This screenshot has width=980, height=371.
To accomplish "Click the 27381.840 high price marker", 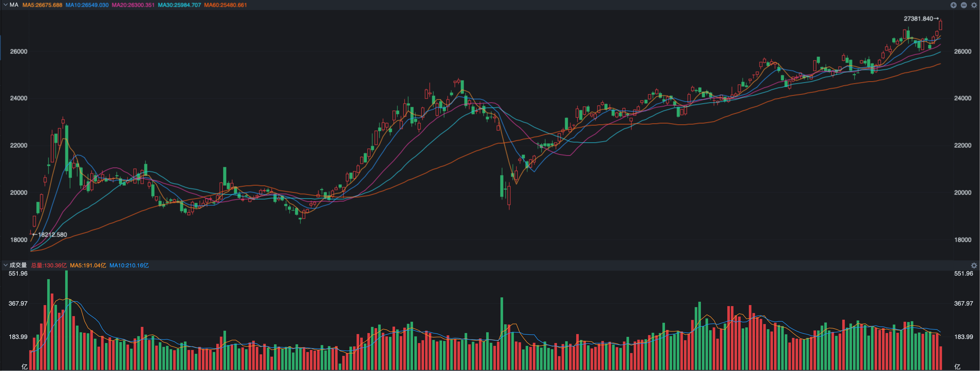I will pos(918,19).
